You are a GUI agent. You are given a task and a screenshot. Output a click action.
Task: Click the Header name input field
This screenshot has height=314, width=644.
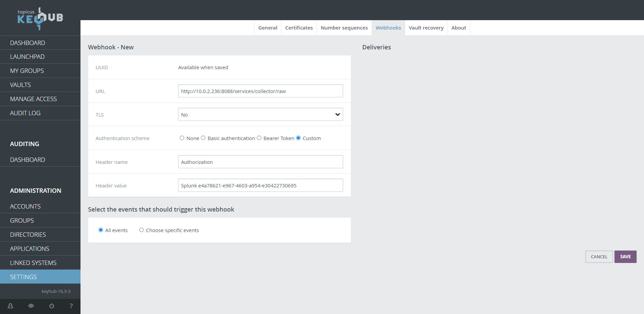[x=260, y=162]
